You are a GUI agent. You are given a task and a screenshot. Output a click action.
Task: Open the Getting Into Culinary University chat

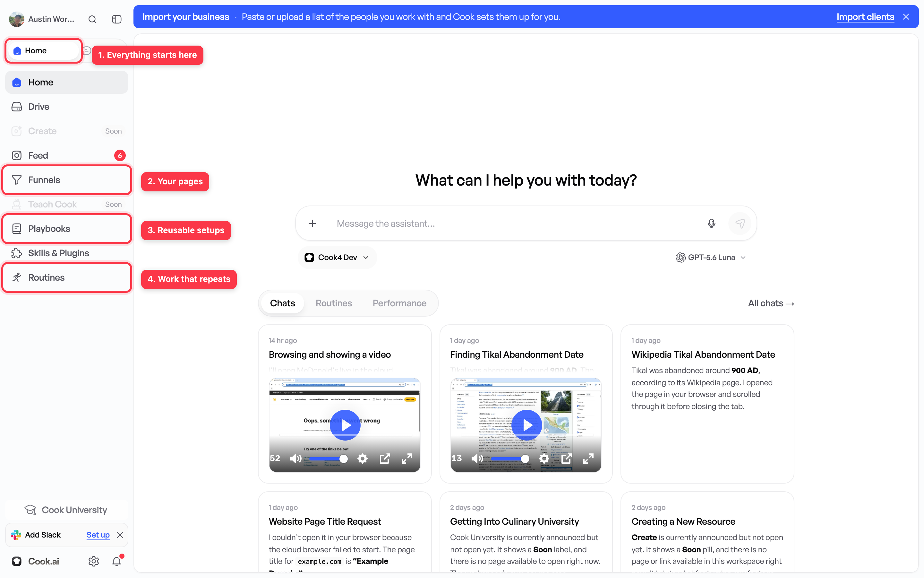point(514,522)
